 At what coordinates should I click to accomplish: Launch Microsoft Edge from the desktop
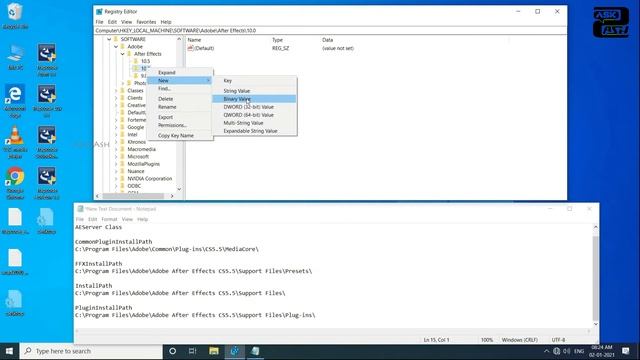pyautogui.click(x=15, y=95)
